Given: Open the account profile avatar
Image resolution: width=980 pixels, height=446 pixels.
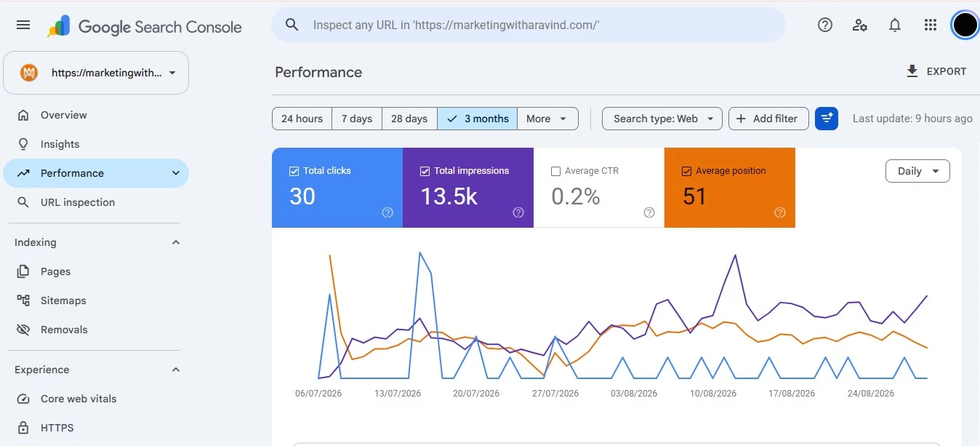Looking at the screenshot, I should pos(965,25).
